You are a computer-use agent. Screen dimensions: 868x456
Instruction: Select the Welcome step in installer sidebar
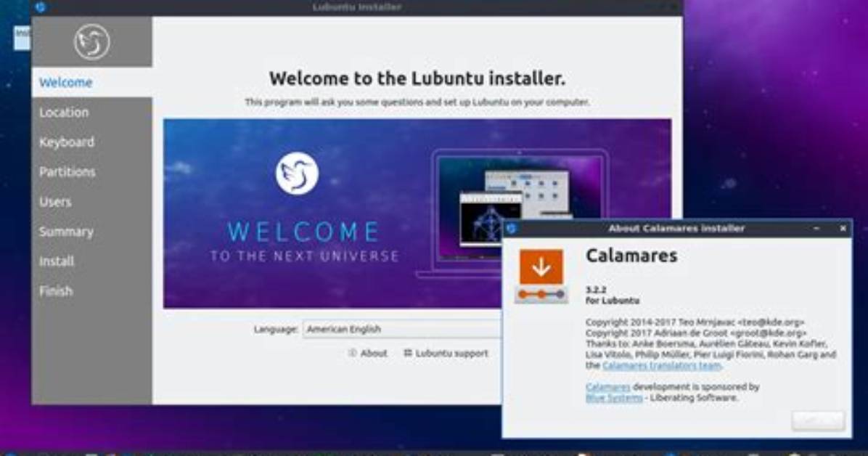(92, 83)
